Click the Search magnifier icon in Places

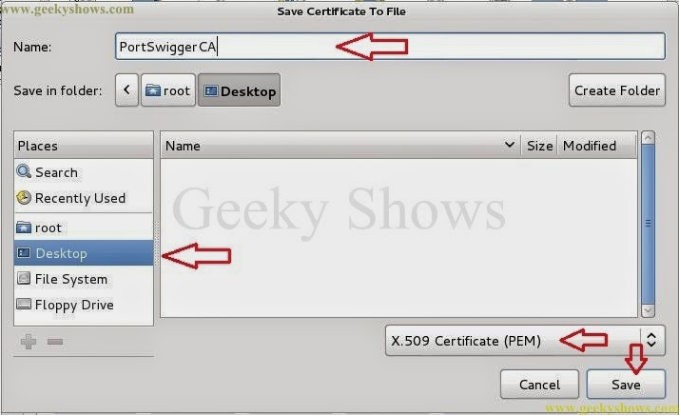(x=24, y=172)
